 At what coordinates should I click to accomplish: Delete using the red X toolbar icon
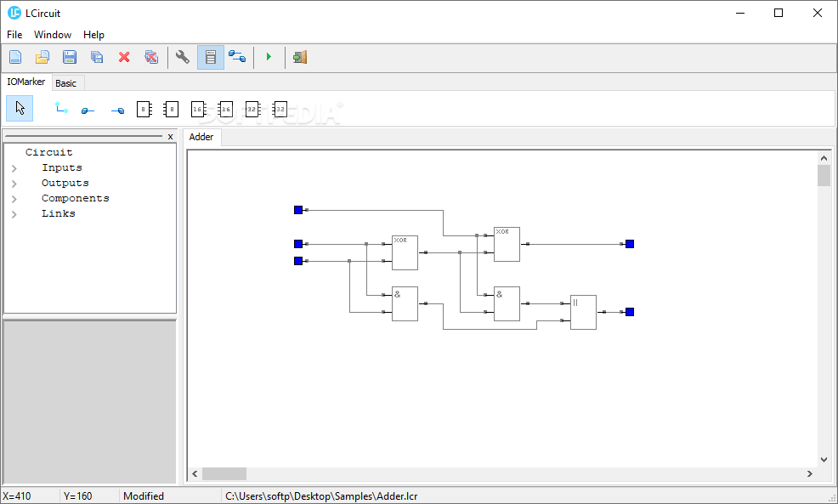(x=124, y=56)
